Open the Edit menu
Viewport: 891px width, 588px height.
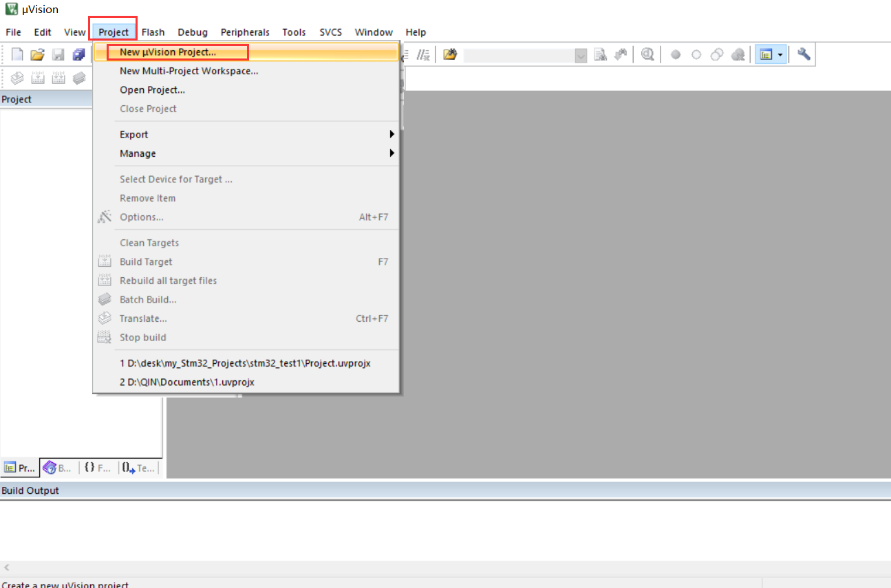click(x=43, y=32)
